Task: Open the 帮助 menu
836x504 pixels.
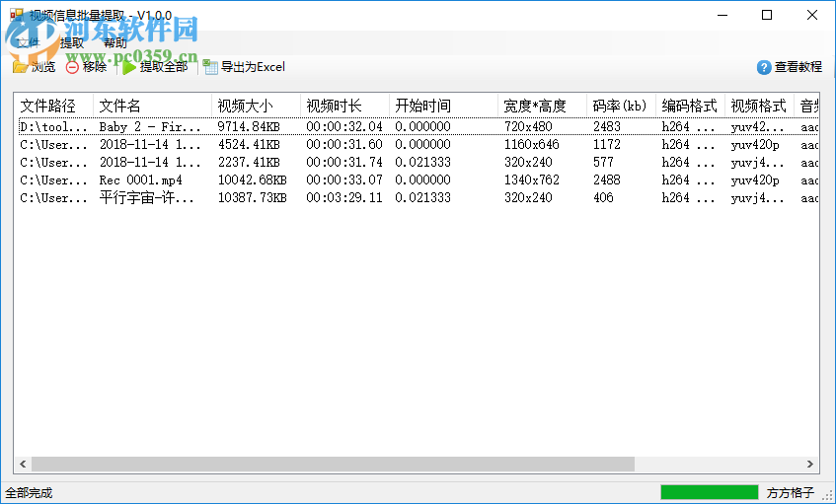Action: click(115, 42)
